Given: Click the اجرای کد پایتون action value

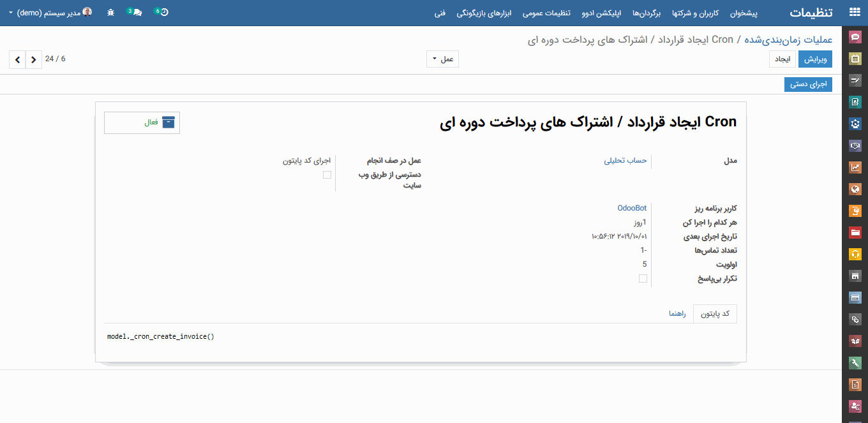Looking at the screenshot, I should (306, 161).
